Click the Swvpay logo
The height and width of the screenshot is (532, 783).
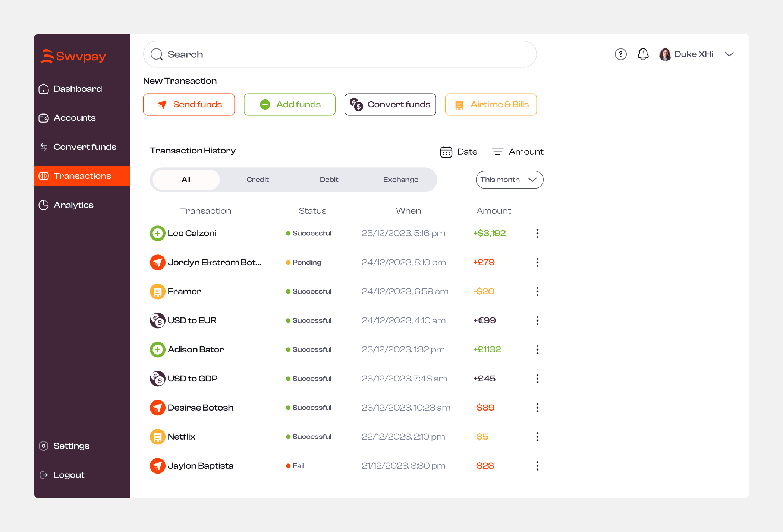[x=73, y=57]
